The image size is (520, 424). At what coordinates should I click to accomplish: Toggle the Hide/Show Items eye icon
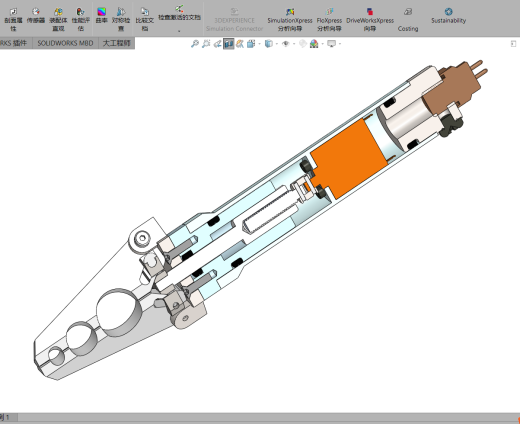tap(286, 44)
